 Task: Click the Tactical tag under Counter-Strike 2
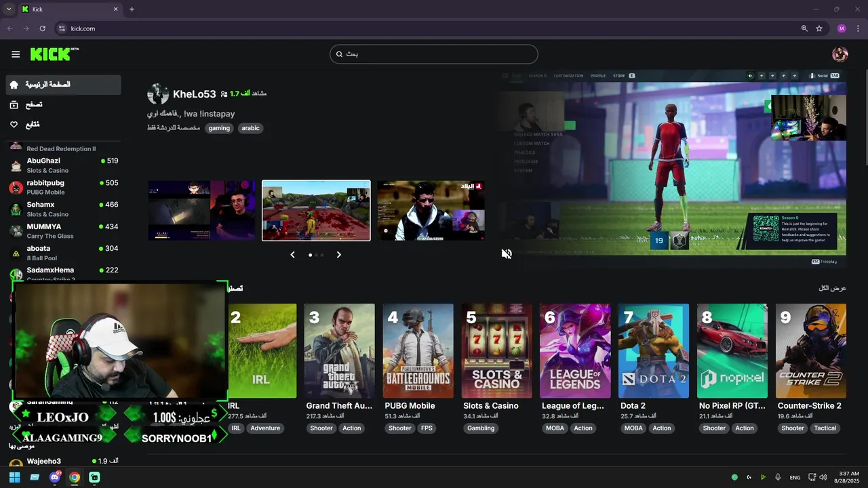825,428
